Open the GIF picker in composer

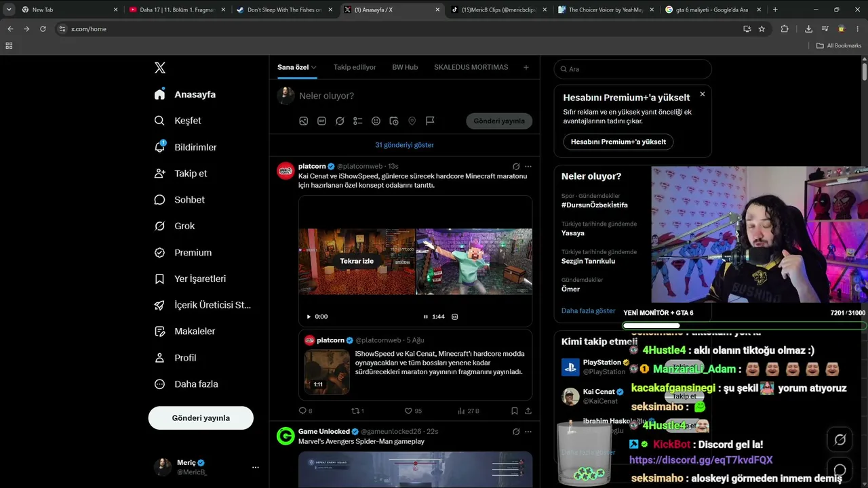[321, 121]
